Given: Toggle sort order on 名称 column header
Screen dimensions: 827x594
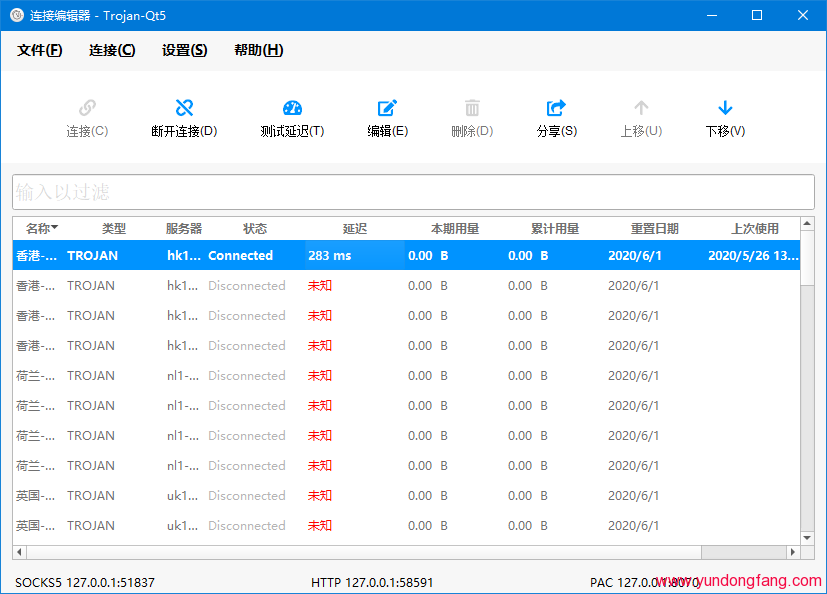Looking at the screenshot, I should coord(42,228).
